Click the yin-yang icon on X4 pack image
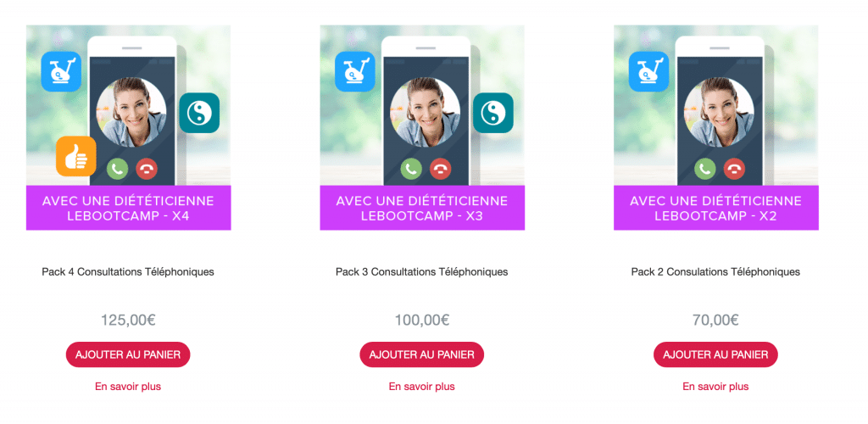This screenshot has height=424, width=868. point(199,113)
